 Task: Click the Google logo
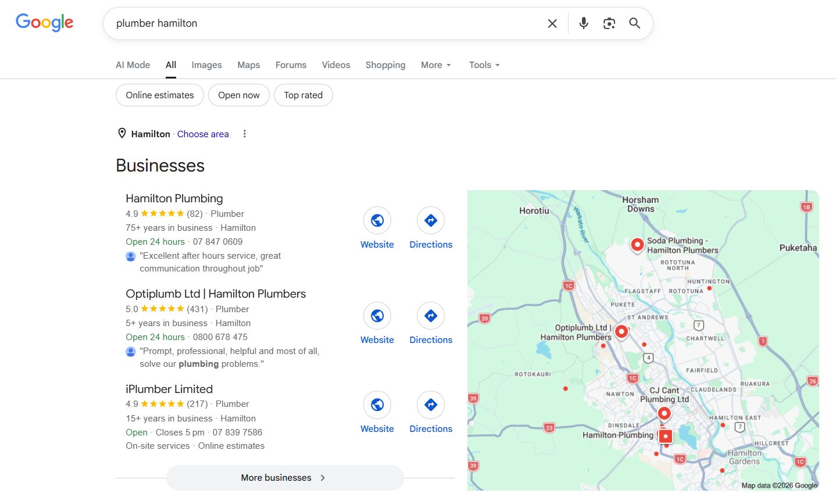click(x=44, y=23)
